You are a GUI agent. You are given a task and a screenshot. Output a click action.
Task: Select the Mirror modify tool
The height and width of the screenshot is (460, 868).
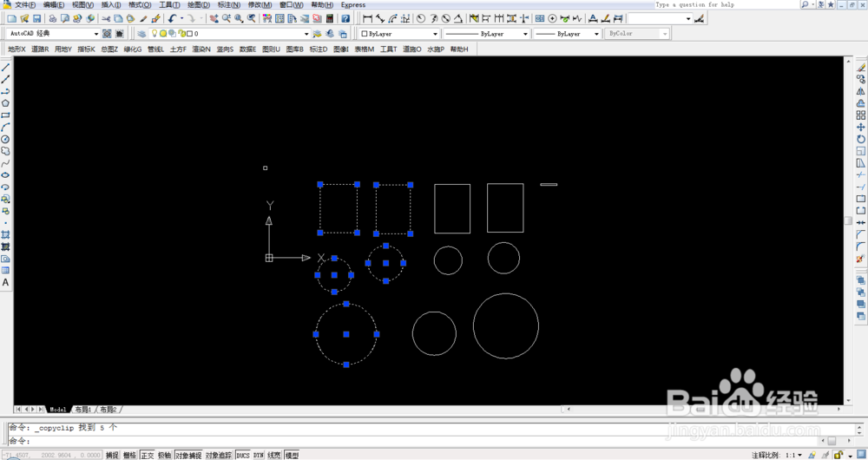861,91
